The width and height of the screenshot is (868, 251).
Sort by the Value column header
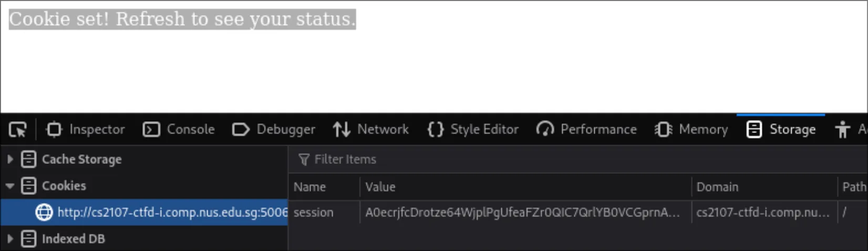pos(380,187)
